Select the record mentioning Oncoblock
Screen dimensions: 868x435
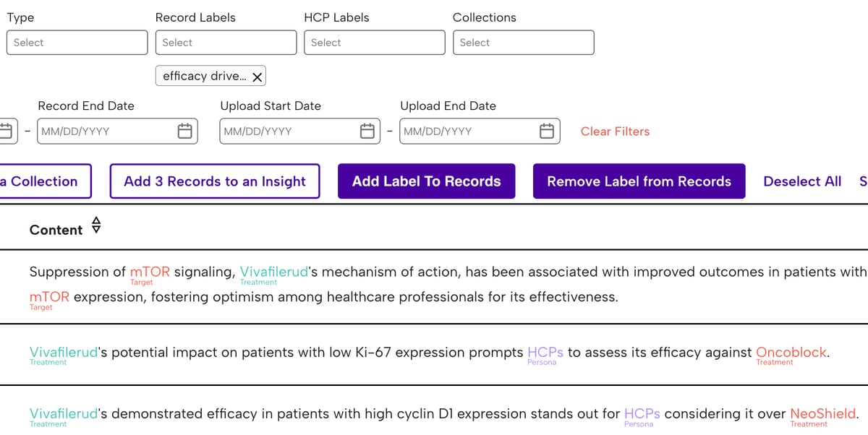tap(434, 355)
